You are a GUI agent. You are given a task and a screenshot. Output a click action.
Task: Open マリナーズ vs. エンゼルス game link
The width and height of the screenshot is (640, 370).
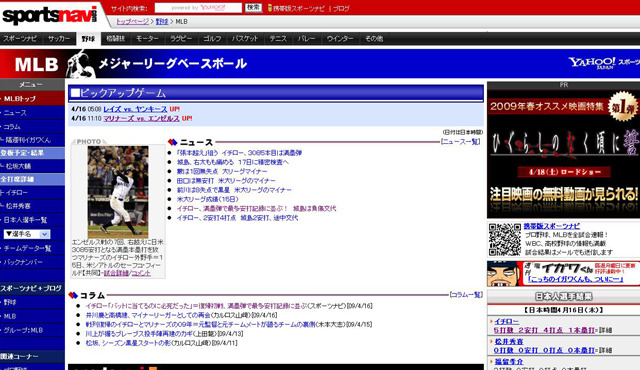[x=141, y=119]
